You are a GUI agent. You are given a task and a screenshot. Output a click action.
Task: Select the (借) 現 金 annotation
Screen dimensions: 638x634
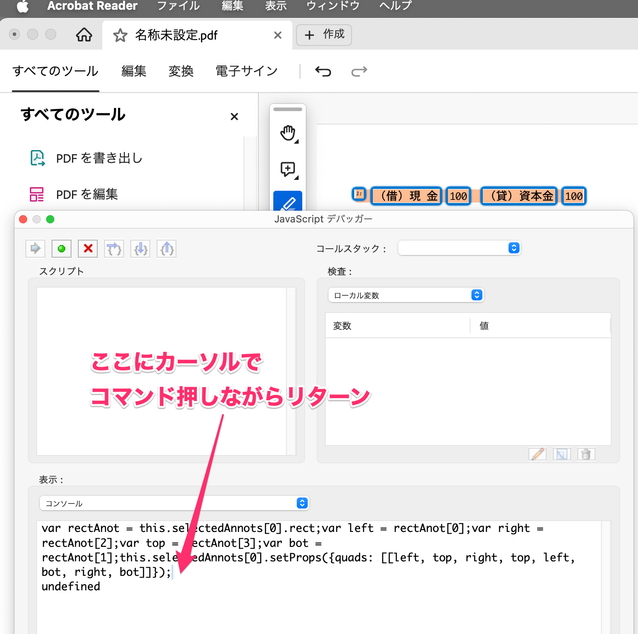click(406, 196)
